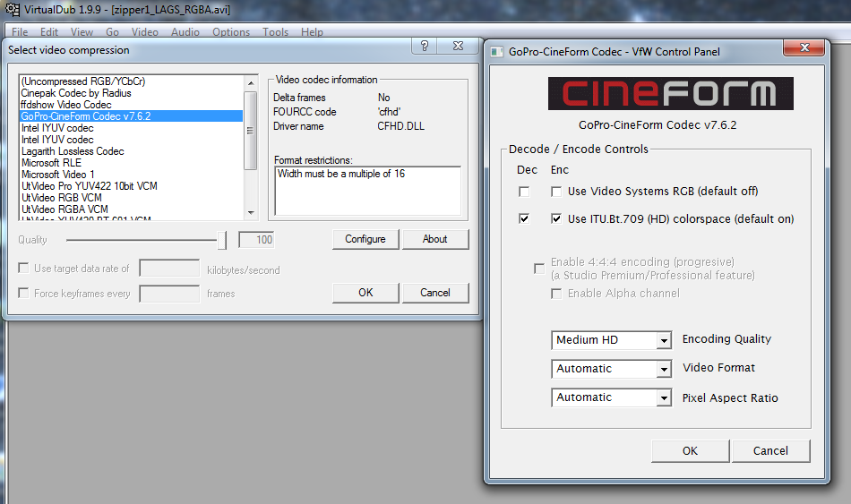Toggle Force keyframes every checkbox
The width and height of the screenshot is (851, 504).
(x=23, y=293)
